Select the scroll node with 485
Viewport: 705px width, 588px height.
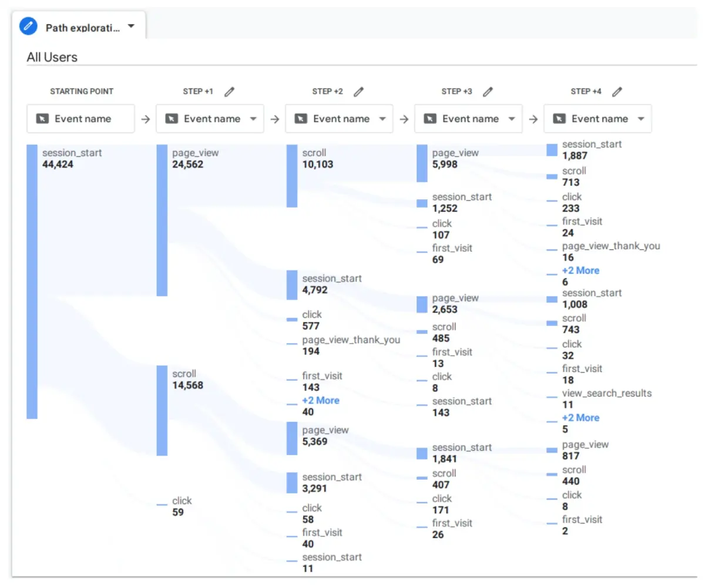click(422, 332)
